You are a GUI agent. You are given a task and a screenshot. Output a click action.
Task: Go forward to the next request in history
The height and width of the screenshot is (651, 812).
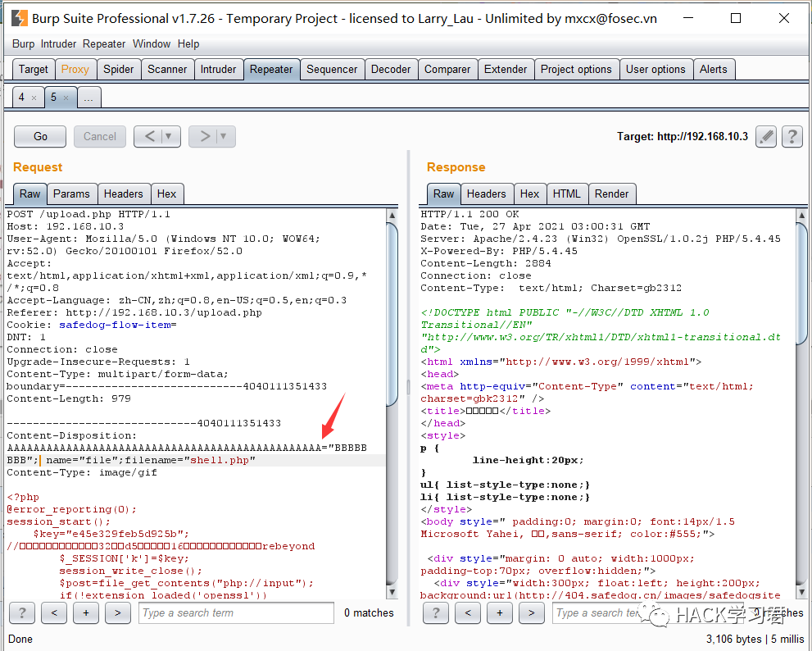coord(205,137)
